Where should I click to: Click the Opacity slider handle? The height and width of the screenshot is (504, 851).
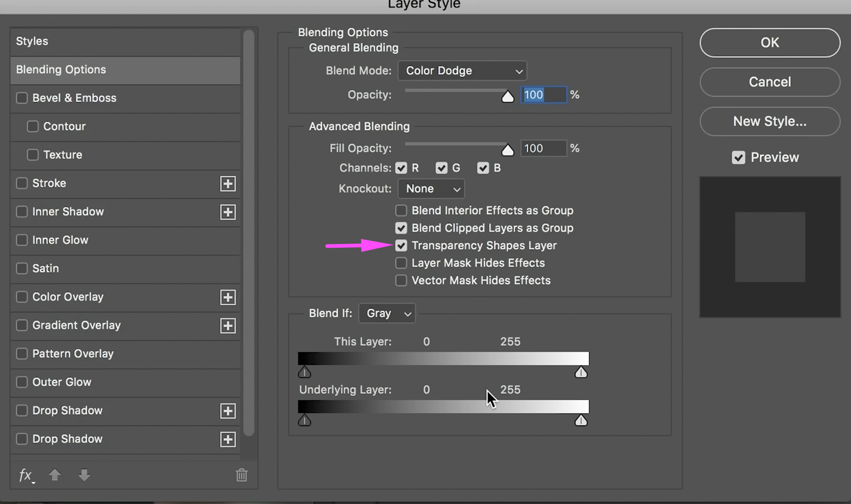pos(507,96)
